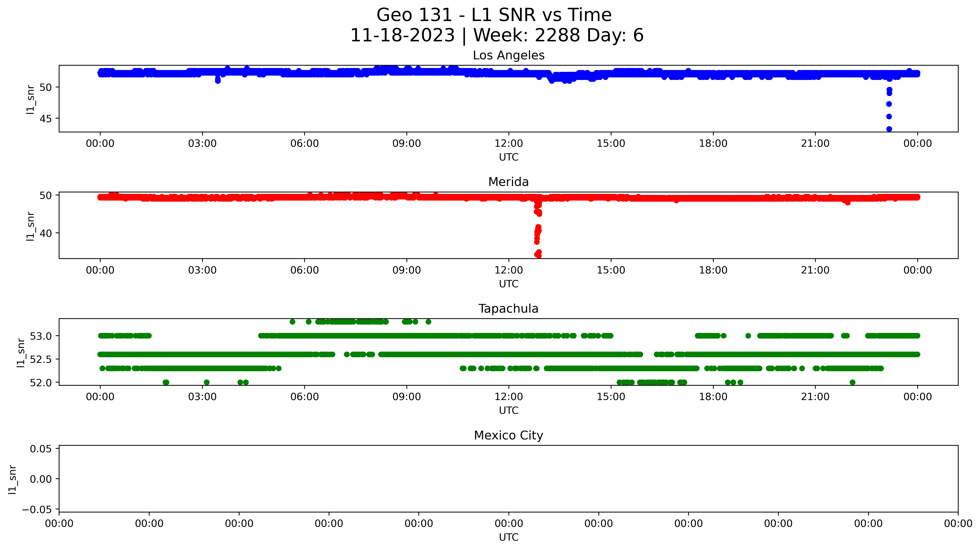Screen dimensions: 980x550
Task: Click the '09:00' tick under Merida plot
Action: (x=407, y=271)
